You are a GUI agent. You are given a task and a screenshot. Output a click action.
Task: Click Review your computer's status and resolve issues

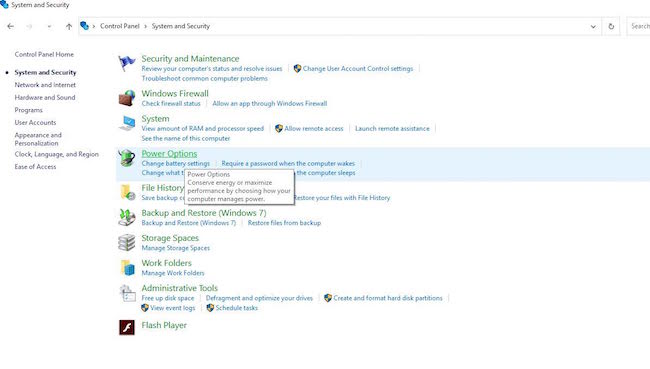[212, 69]
